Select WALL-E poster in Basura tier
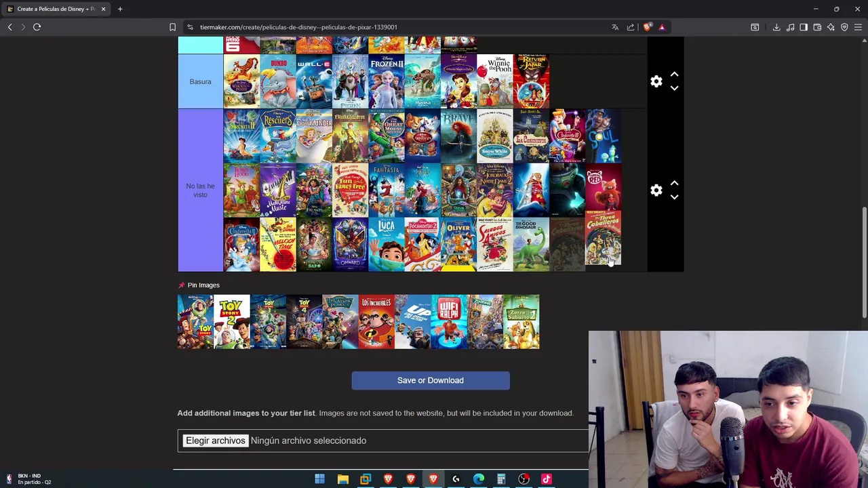Screen dimensions: 868x488 click(314, 81)
